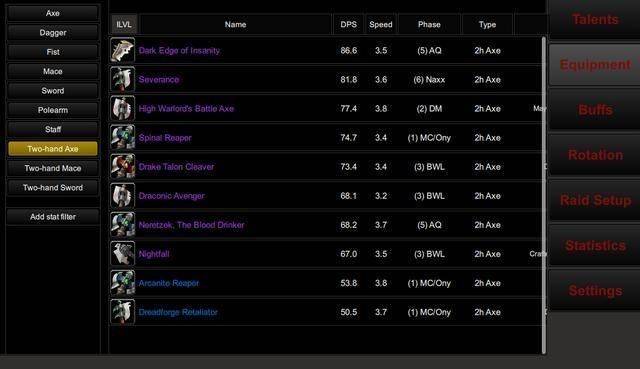The height and width of the screenshot is (369, 640).
Task: Toggle the highlighted Two-hand Axe filter
Action: pyautogui.click(x=53, y=149)
